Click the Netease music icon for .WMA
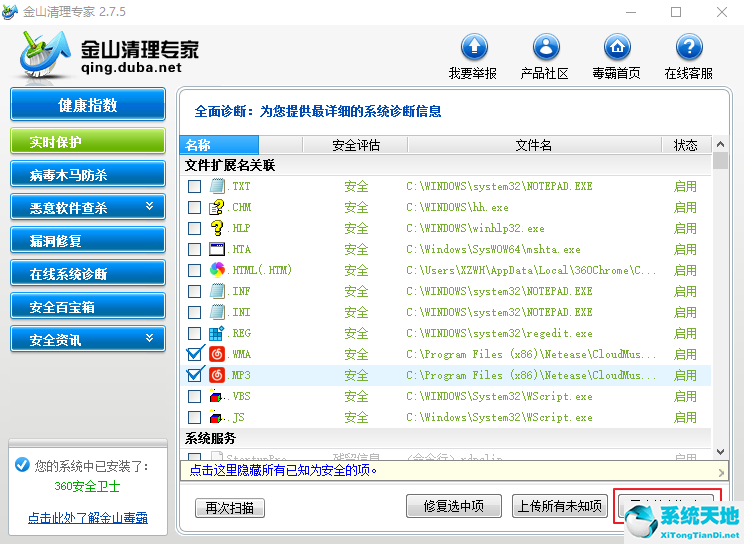 tap(217, 354)
